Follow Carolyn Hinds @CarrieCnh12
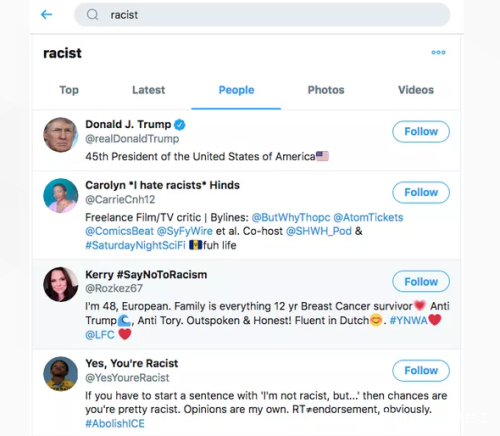Image resolution: width=500 pixels, height=436 pixels. pos(421,192)
